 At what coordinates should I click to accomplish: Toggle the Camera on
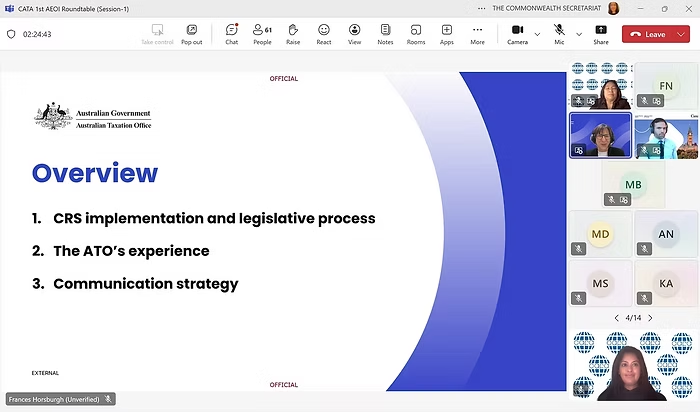click(517, 34)
